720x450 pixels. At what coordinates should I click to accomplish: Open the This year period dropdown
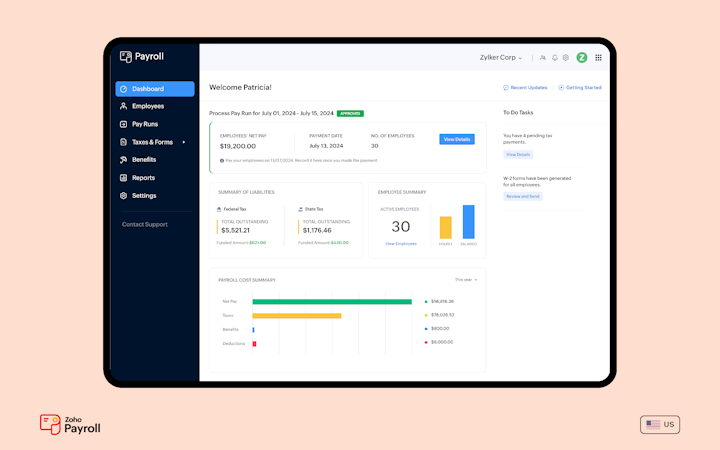(x=466, y=280)
